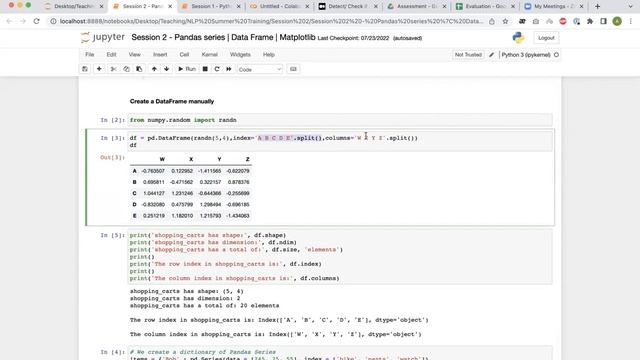Click the pencil edit icon near kernel name
Screen dimensions: 640x360
491,55
